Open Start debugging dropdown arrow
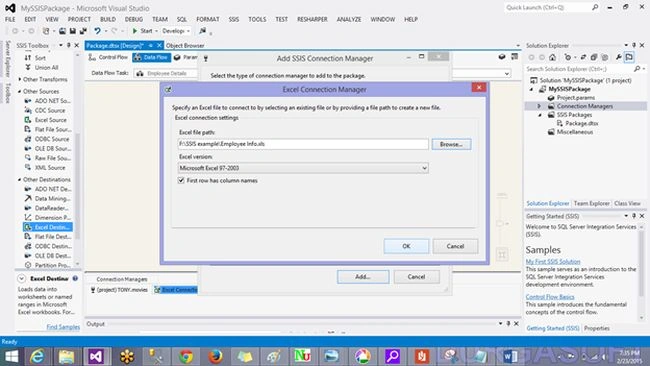Screen dimensions: 650x366 [156, 31]
